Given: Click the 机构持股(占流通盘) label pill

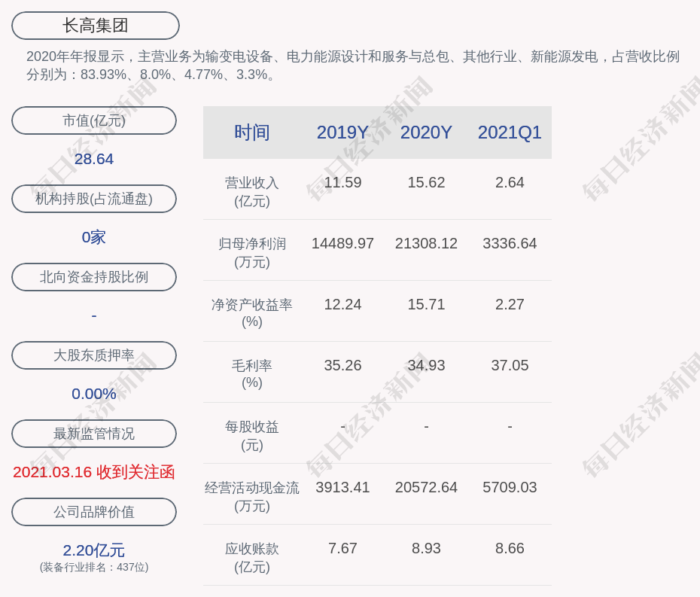Looking at the screenshot, I should [94, 199].
